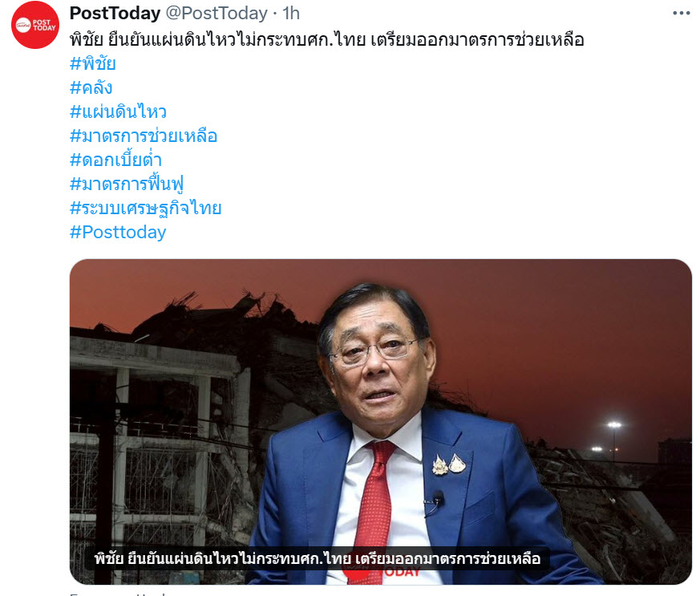Open the hashtag #พิชัย
Screen dimensions: 700x596
click(x=93, y=63)
